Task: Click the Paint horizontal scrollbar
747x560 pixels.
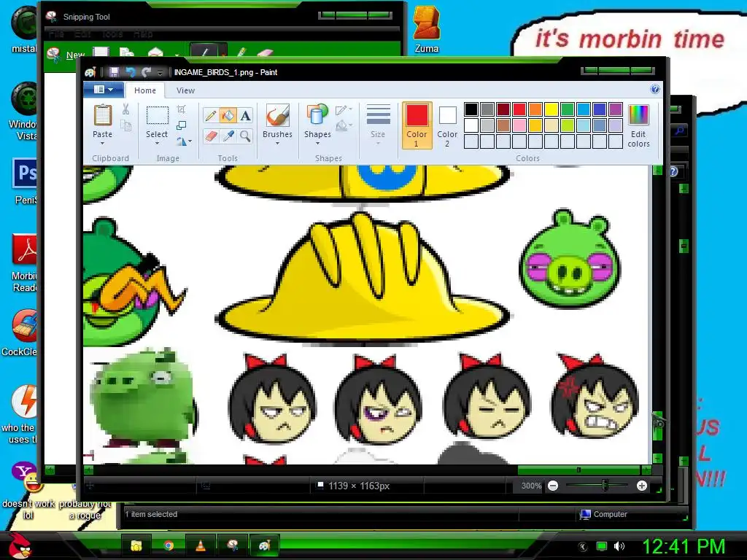Action: pos(578,470)
